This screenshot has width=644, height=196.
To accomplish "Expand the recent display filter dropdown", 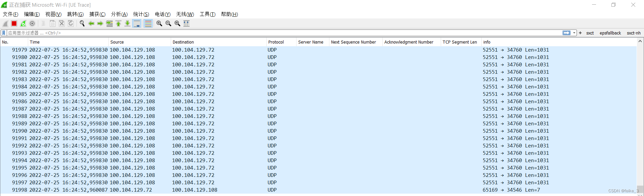I will [574, 33].
